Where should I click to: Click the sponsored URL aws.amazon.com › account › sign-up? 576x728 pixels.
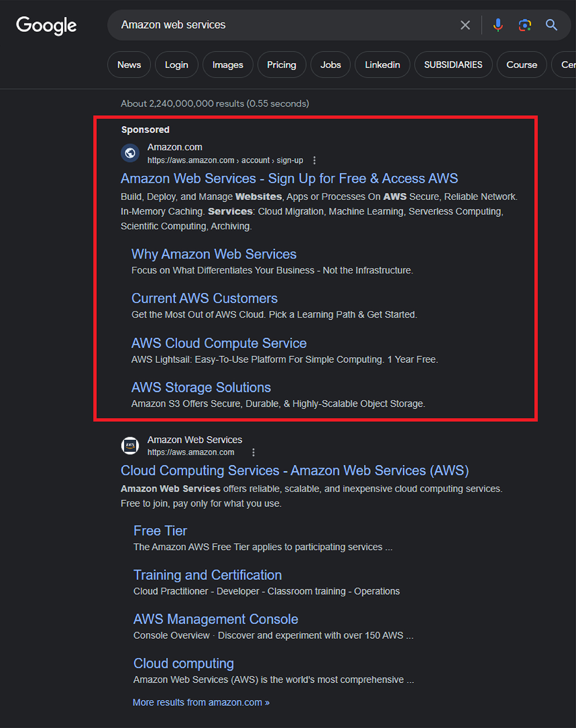(x=225, y=160)
